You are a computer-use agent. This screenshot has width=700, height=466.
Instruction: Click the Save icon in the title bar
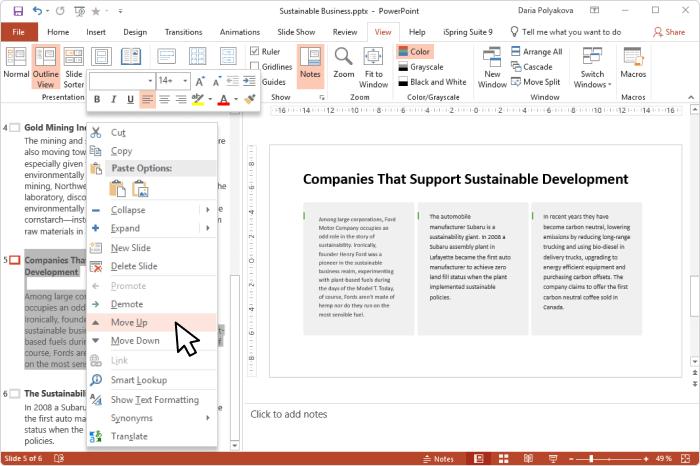(17, 11)
